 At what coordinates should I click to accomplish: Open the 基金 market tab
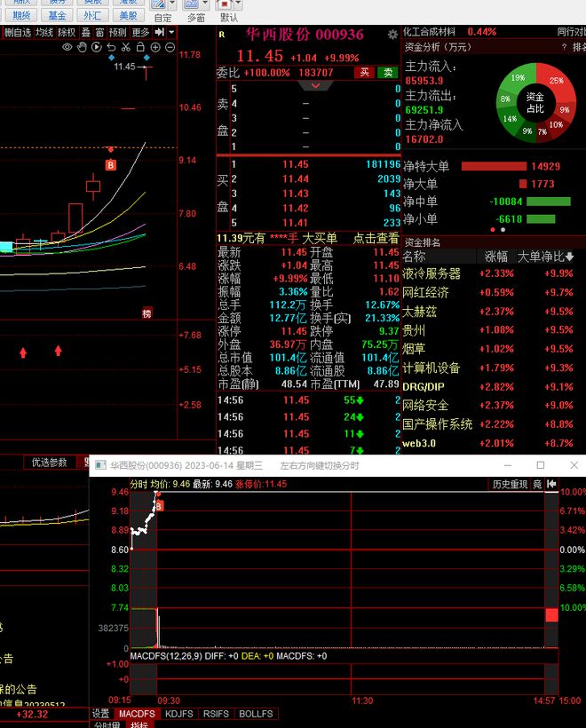pyautogui.click(x=57, y=16)
